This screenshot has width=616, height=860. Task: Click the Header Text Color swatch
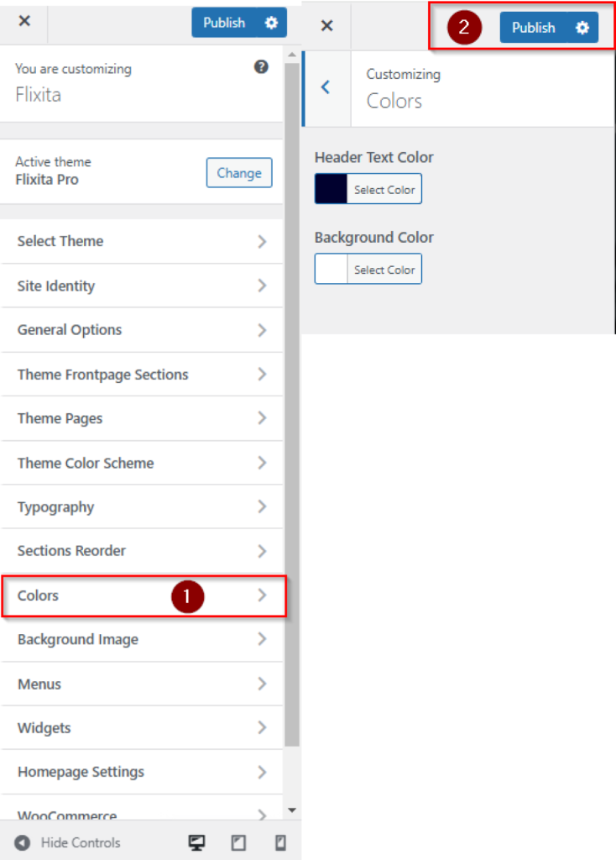pos(331,188)
